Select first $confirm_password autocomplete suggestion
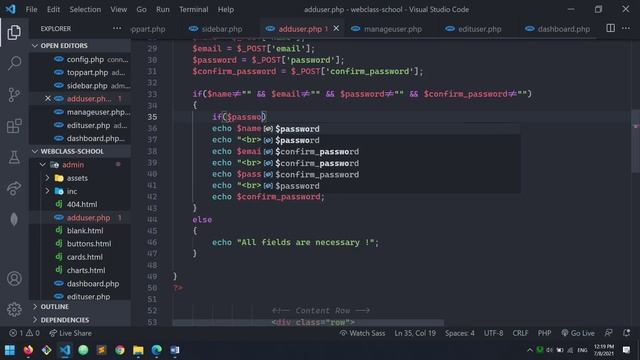Viewport: 640px width, 360px height. point(391,151)
